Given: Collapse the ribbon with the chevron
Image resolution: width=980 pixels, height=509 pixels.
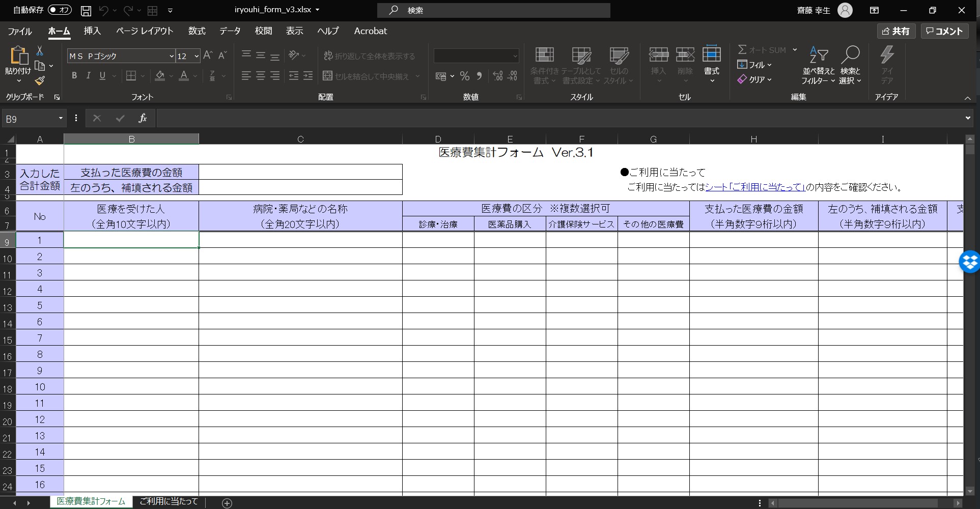Looking at the screenshot, I should pos(968,98).
